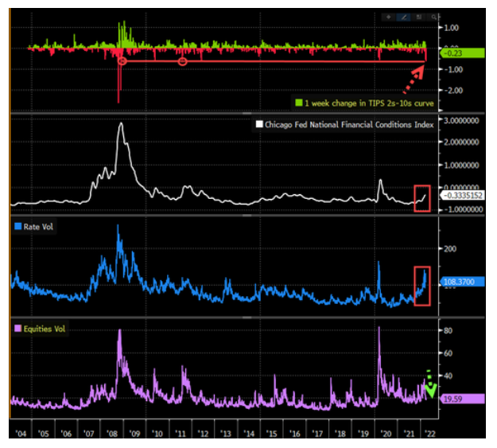Click the 1.0000000 axis label

pos(461,166)
